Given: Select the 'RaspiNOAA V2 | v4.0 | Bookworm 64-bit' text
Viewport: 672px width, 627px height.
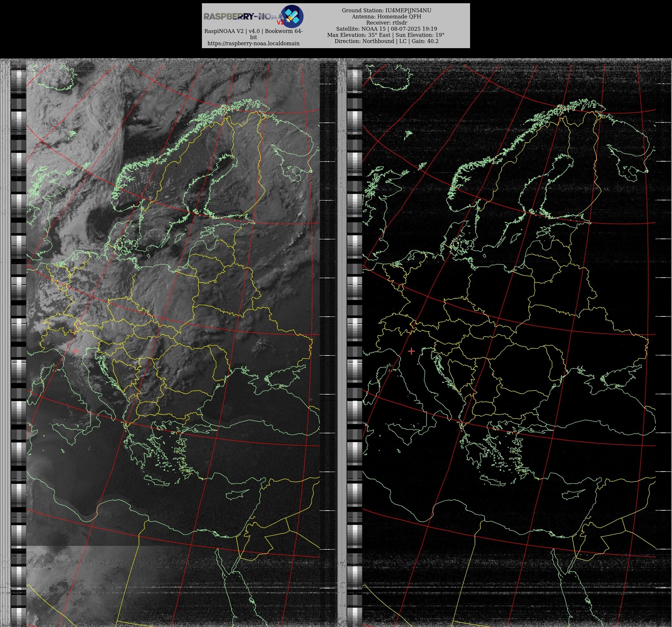Looking at the screenshot, I should pyautogui.click(x=254, y=34).
